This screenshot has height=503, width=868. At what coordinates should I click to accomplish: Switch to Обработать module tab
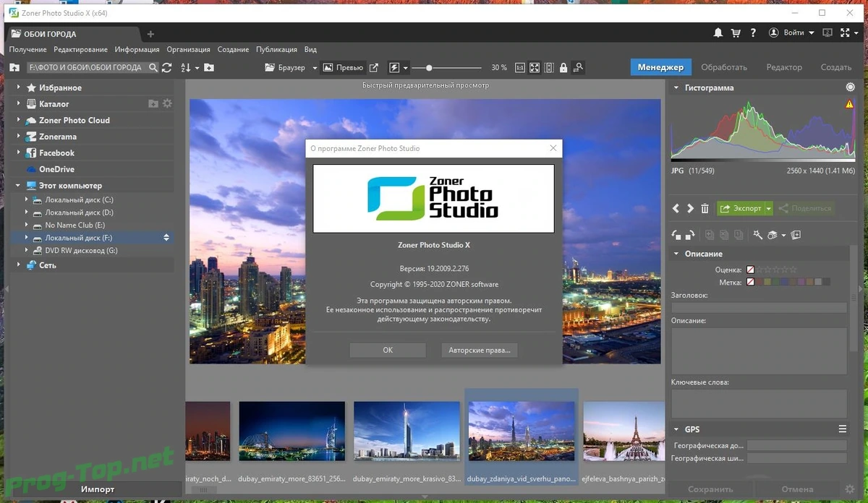click(x=724, y=67)
